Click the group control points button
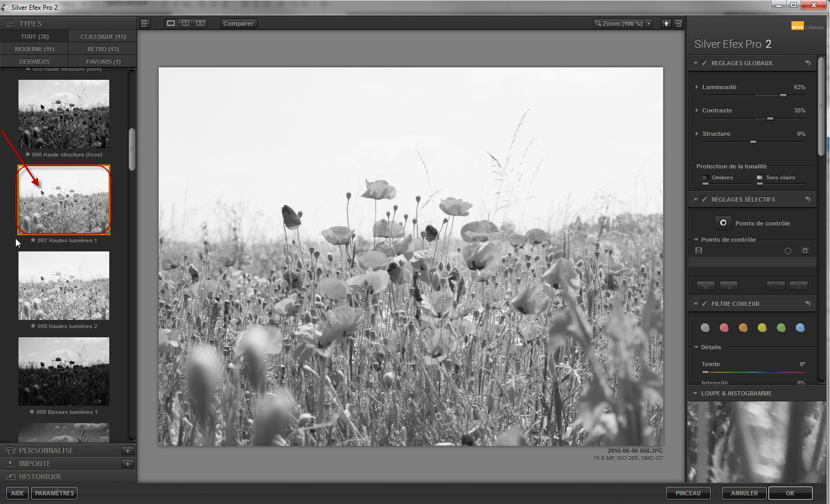 (x=706, y=286)
